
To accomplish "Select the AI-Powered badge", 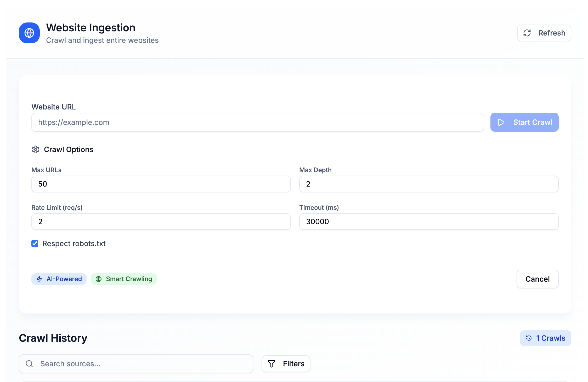I will pos(59,279).
